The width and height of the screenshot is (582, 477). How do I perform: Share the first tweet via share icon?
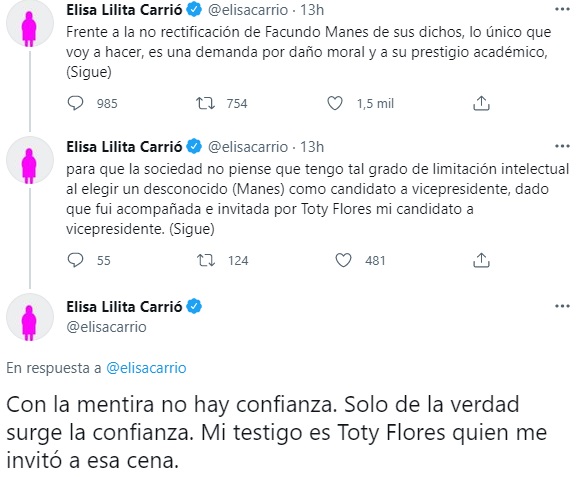tap(481, 103)
